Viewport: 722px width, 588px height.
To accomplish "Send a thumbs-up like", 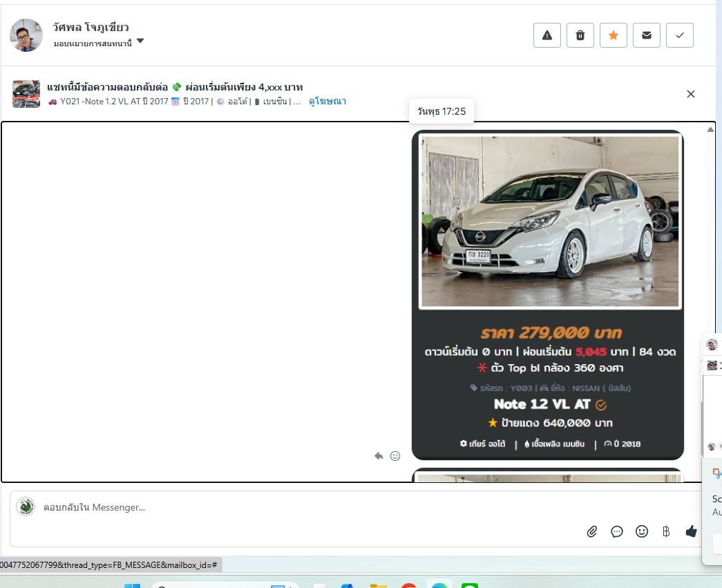I will [691, 531].
